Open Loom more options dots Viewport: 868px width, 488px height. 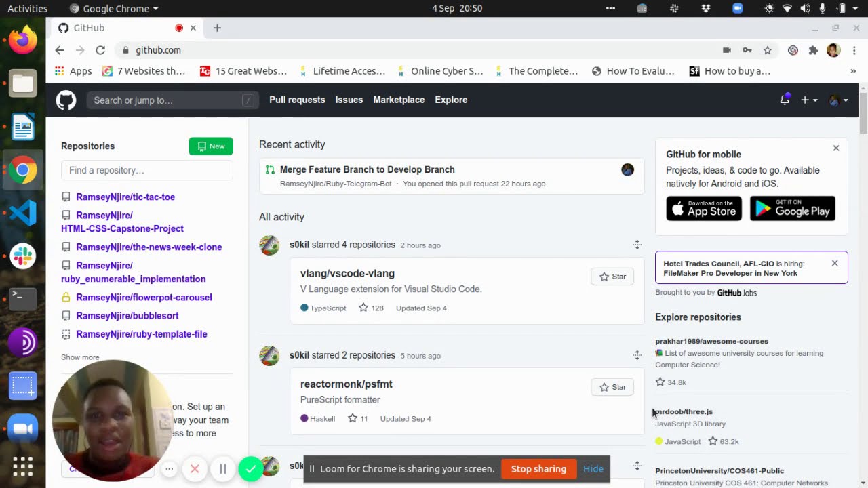pyautogui.click(x=170, y=469)
